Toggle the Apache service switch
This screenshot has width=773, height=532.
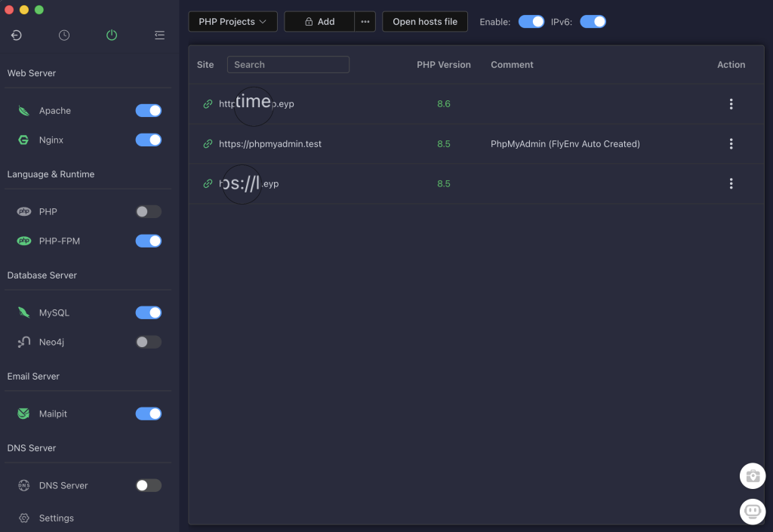pos(149,111)
